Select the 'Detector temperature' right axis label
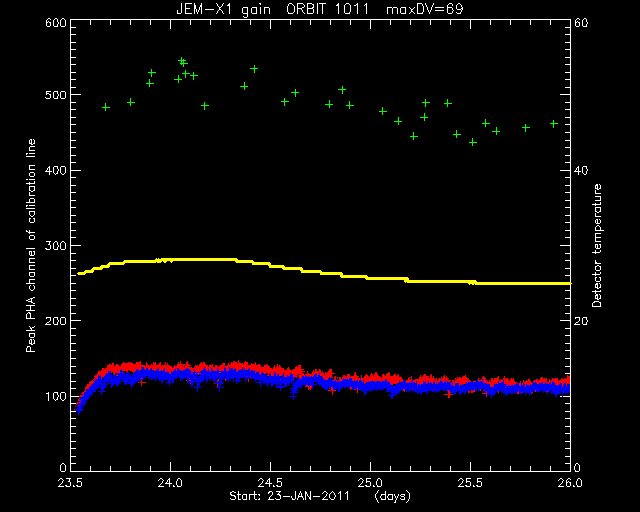 pos(597,245)
